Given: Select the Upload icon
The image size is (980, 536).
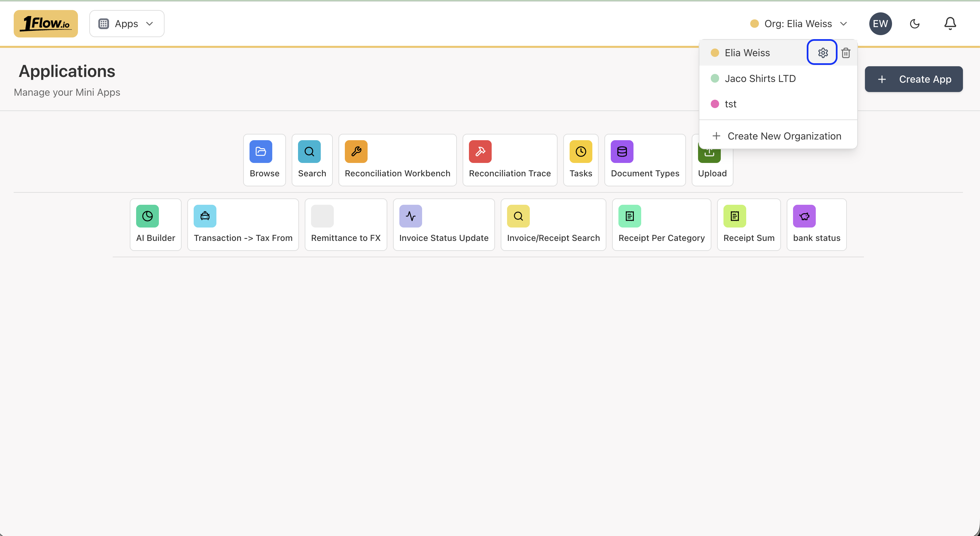Looking at the screenshot, I should click(x=709, y=151).
